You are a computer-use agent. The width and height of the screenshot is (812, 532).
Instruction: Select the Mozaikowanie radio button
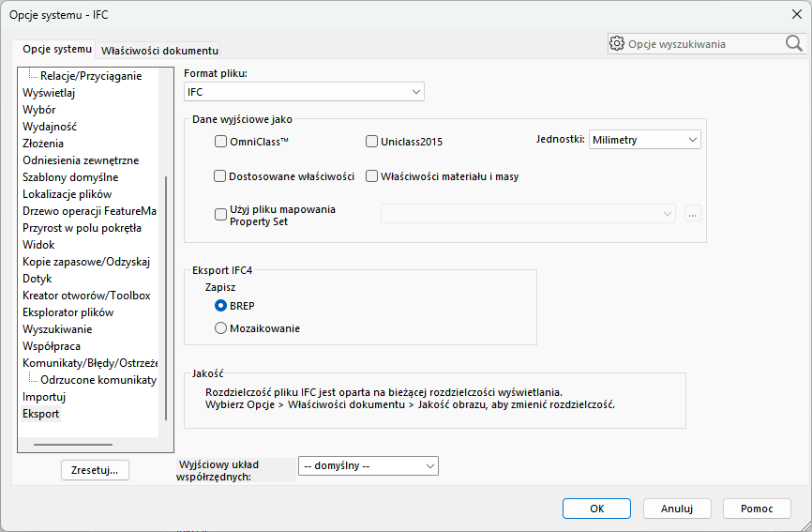pyautogui.click(x=221, y=328)
